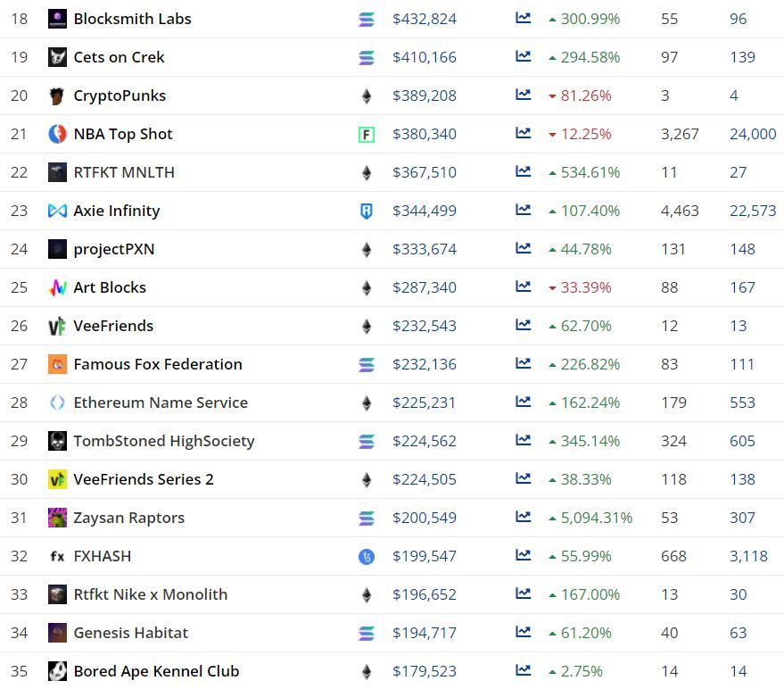Open the NBA Top Shot chart icon
Viewport: 784px width, 689px height.
[x=523, y=133]
